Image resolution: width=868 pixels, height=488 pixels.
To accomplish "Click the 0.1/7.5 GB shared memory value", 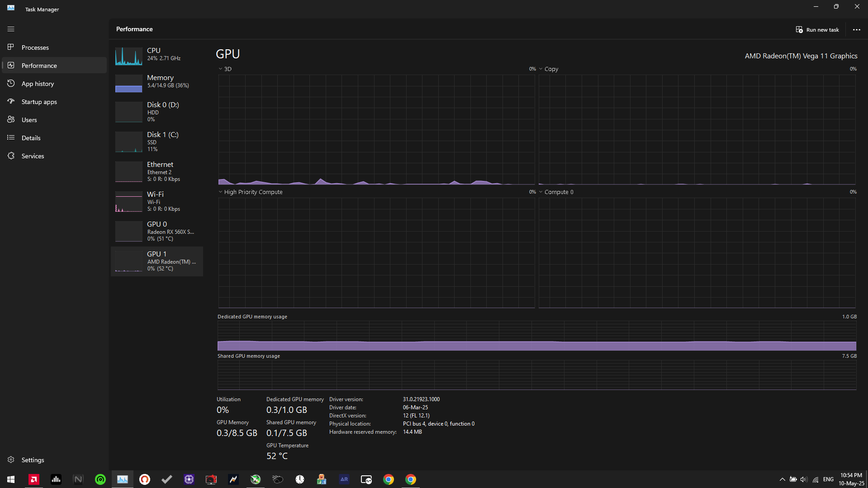I will click(287, 433).
